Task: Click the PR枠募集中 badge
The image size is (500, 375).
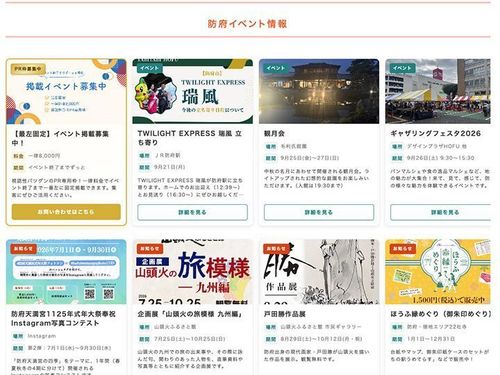Action: pos(28,69)
